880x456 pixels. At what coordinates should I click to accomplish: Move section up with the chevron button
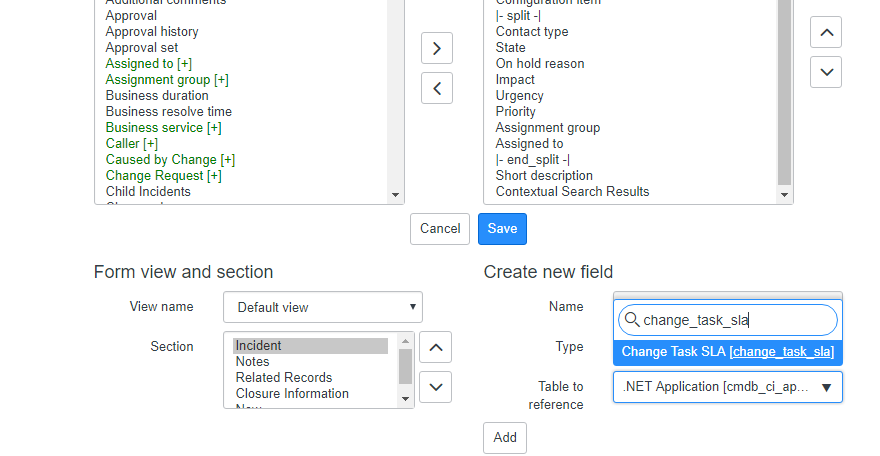pos(436,347)
